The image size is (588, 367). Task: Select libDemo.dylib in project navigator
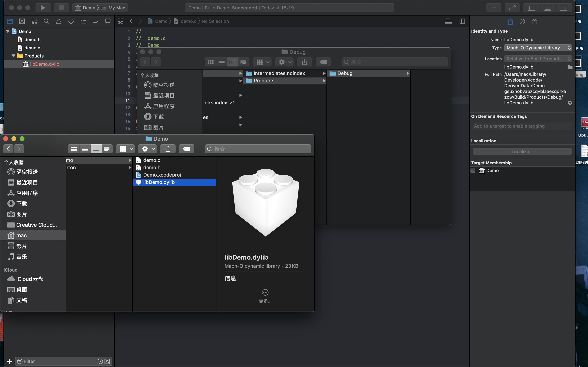(45, 64)
